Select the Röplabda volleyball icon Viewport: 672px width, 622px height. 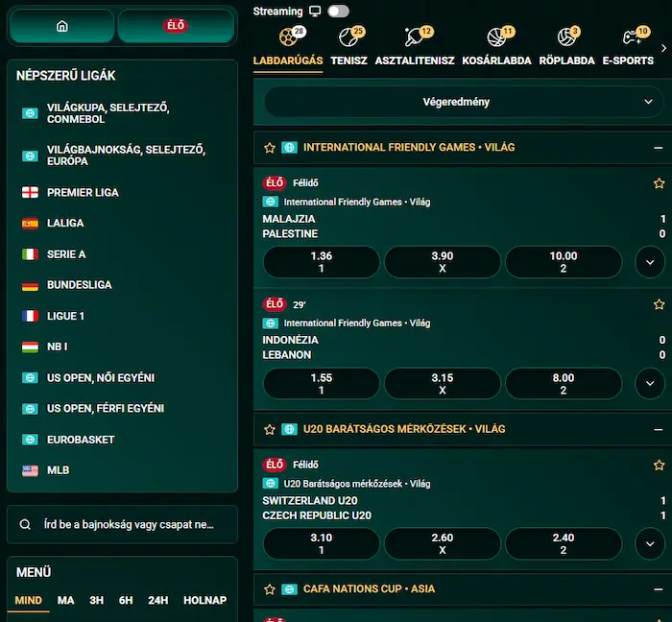click(566, 37)
